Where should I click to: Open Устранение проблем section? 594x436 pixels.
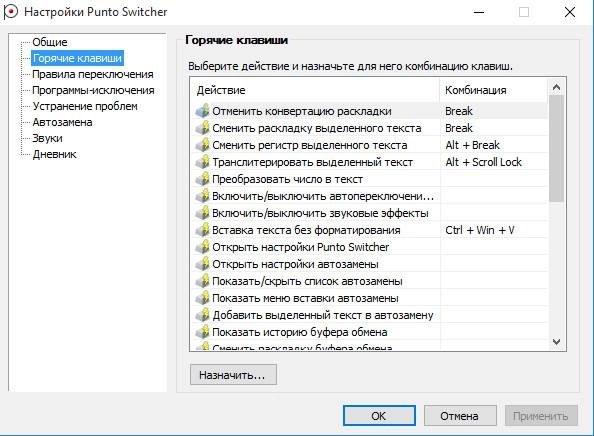click(85, 106)
